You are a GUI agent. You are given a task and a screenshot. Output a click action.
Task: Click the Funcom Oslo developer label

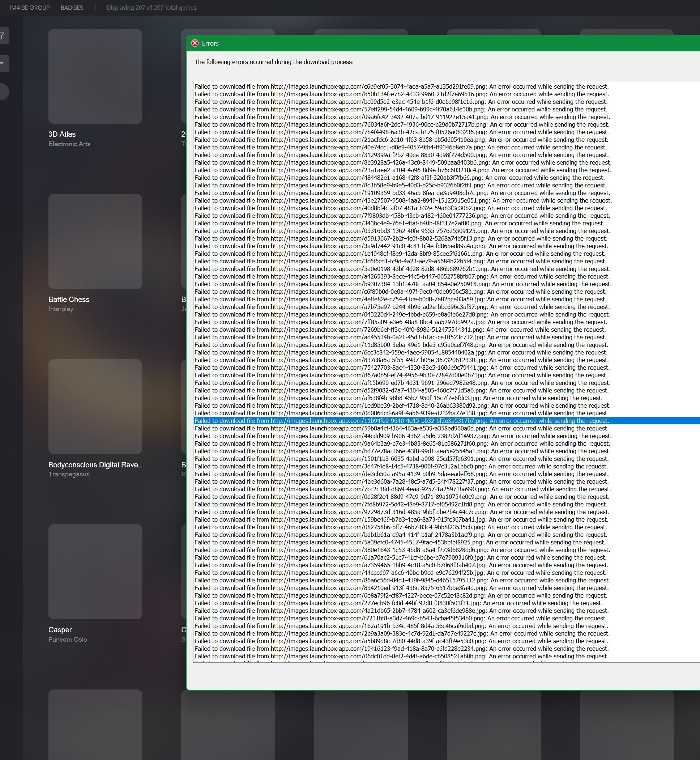pyautogui.click(x=68, y=640)
